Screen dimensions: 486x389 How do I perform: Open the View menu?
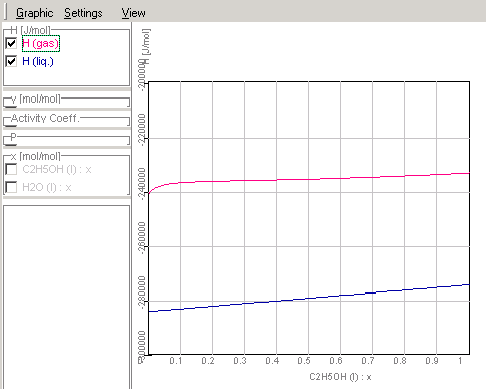(133, 13)
